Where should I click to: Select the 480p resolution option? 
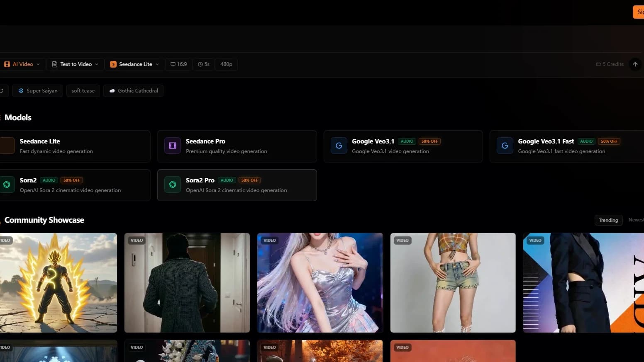(226, 64)
